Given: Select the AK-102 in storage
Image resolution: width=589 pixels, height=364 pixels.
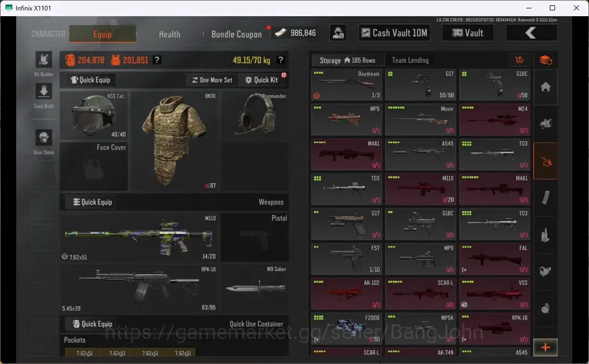Looking at the screenshot, I should 347,294.
